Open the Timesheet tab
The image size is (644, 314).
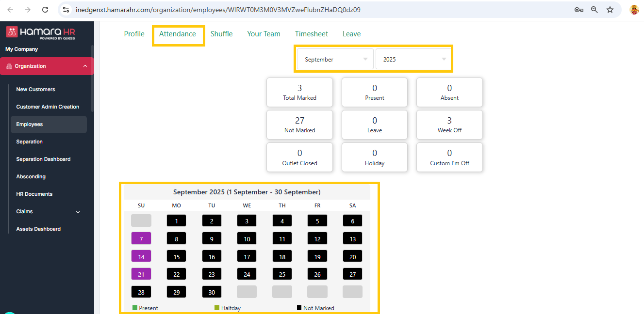pos(312,34)
